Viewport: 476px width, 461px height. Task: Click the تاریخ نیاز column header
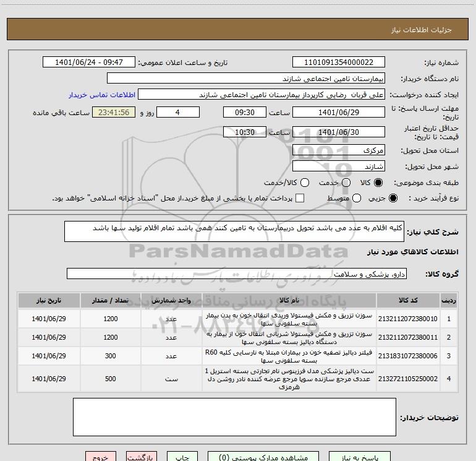click(x=49, y=300)
